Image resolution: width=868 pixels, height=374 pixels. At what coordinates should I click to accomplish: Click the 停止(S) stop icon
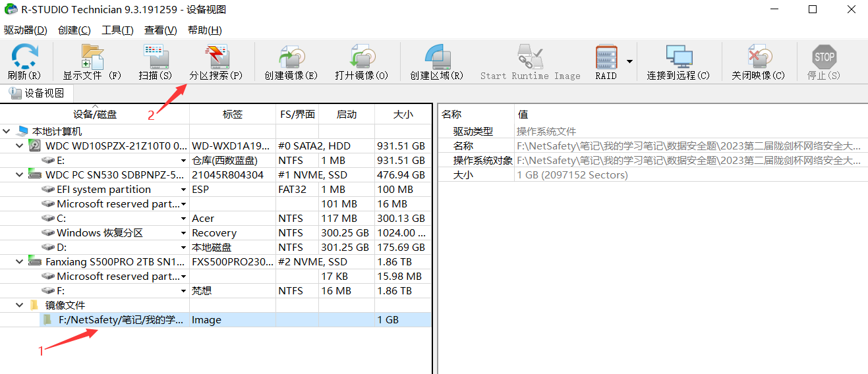pyautogui.click(x=824, y=57)
